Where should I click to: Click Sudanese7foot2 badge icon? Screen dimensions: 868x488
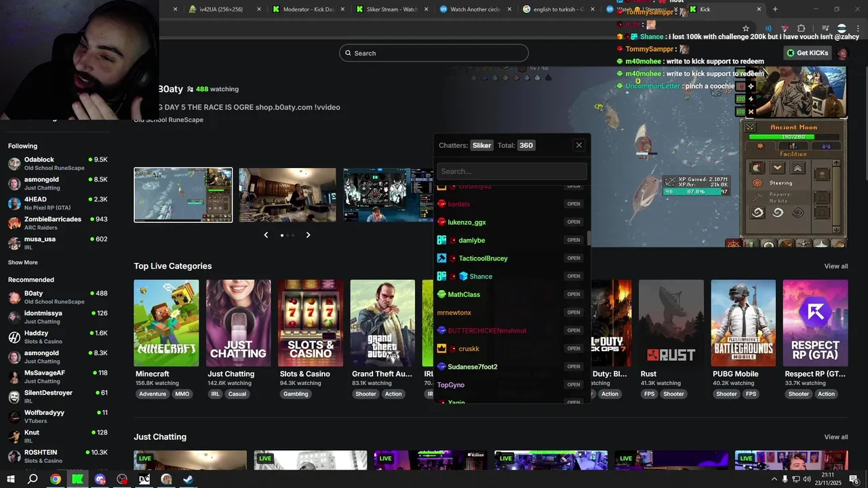pyautogui.click(x=441, y=367)
